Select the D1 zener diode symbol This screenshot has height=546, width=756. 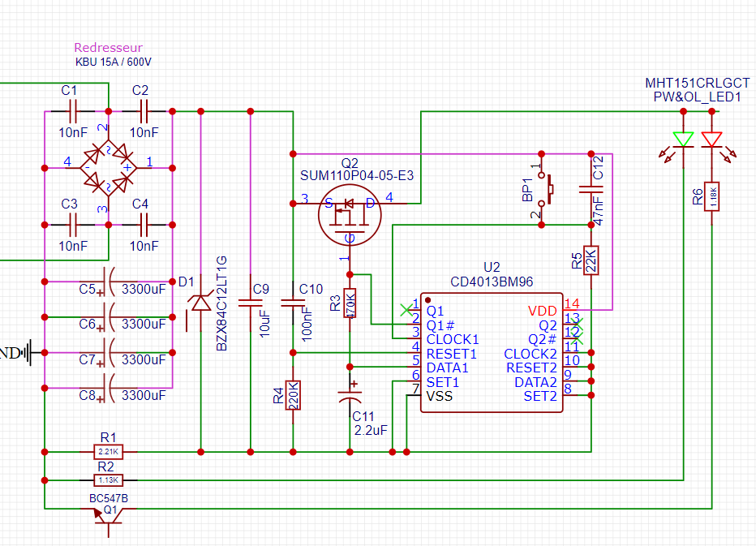[x=200, y=303]
